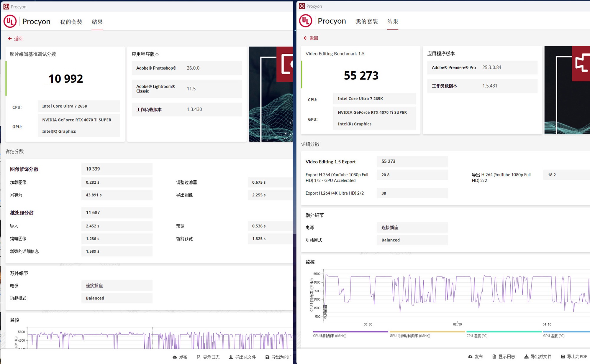Click export as PDF icon in right window
This screenshot has width=590, height=364.
563,357
